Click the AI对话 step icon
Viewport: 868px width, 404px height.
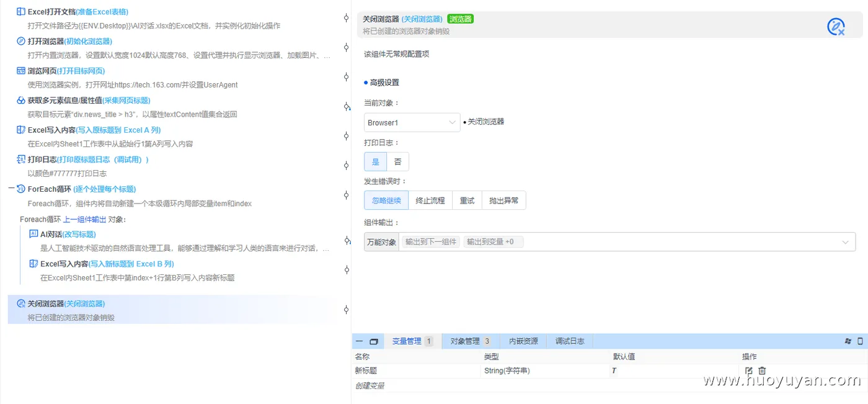33,234
